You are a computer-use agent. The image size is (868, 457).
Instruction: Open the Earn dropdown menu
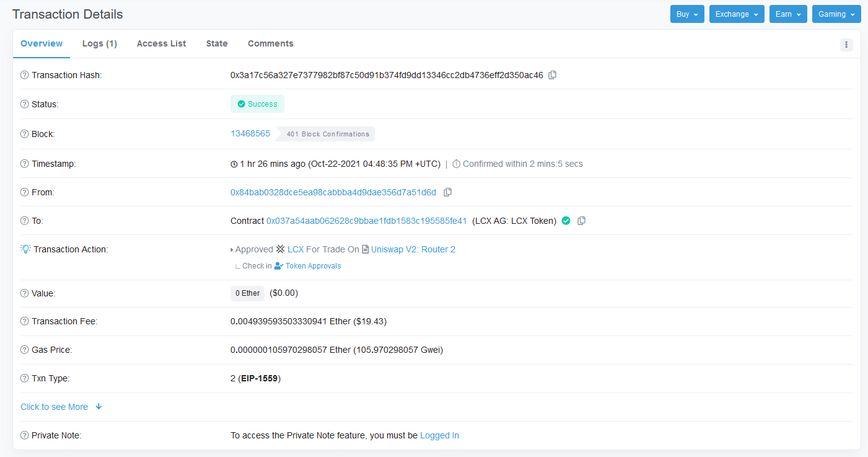pyautogui.click(x=788, y=14)
